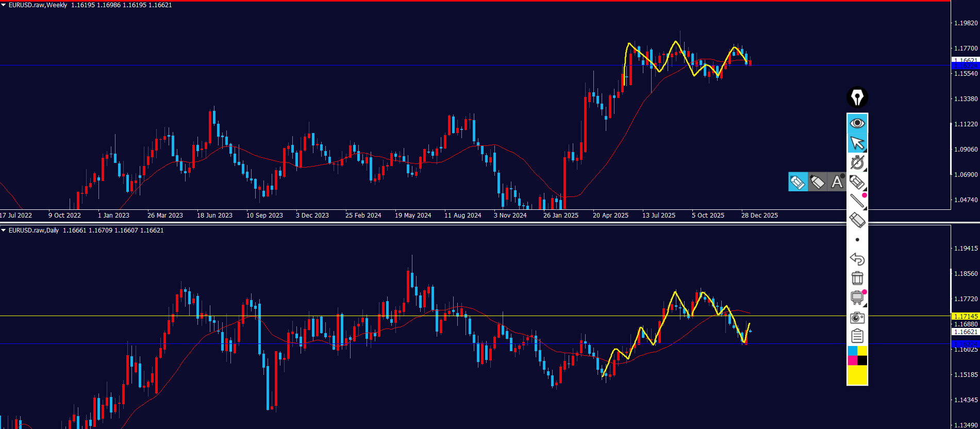Expand the EURUSD.raw Weekly chart title arrow
The image size is (980, 429).
click(x=4, y=5)
